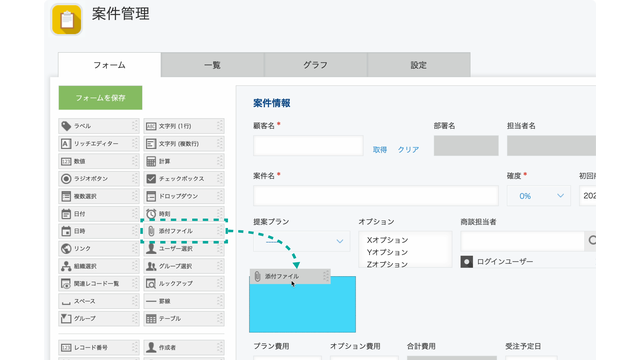Click the 案件管理 app clipboard icon
The width and height of the screenshot is (640, 360).
click(67, 20)
